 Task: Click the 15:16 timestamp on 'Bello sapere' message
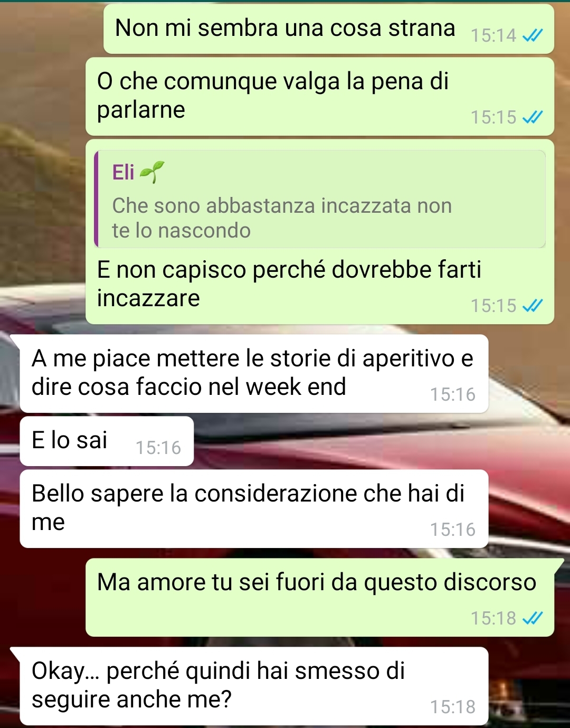click(x=453, y=530)
